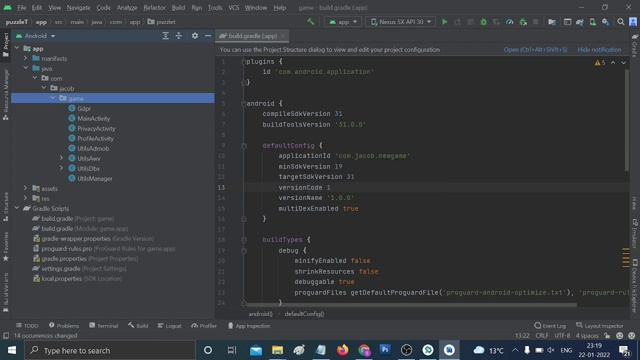The width and height of the screenshot is (640, 360).
Task: Collapse the app module tree node
Action: tap(17, 49)
